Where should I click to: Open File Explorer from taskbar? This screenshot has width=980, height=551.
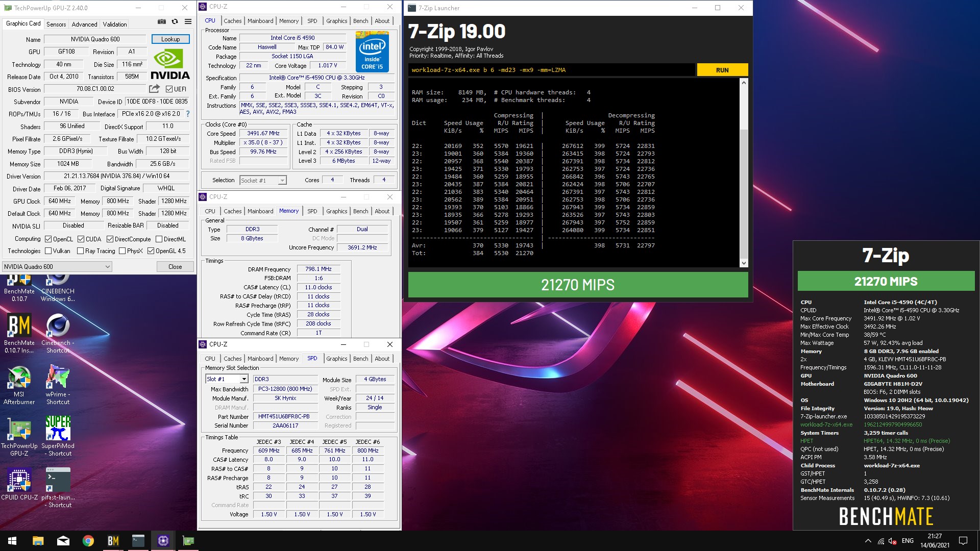[x=38, y=541]
